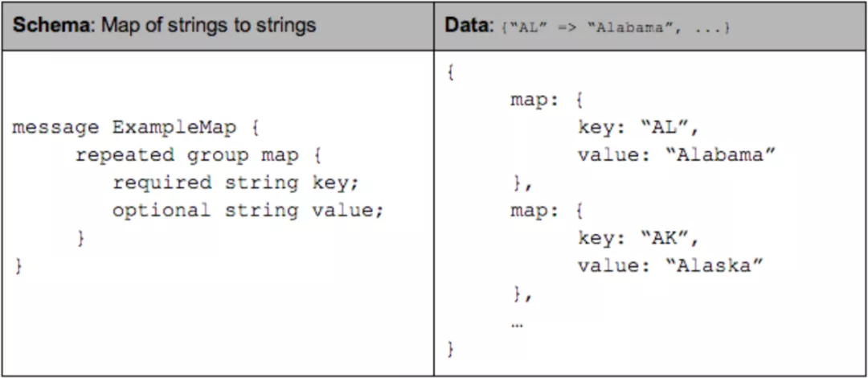Screen dimensions: 868x378
Task: Click the closing brace of the data block
Action: pyautogui.click(x=451, y=350)
